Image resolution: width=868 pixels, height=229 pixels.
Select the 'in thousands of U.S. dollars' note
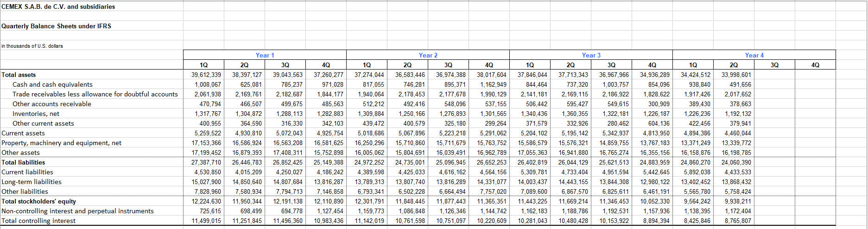[x=32, y=46]
